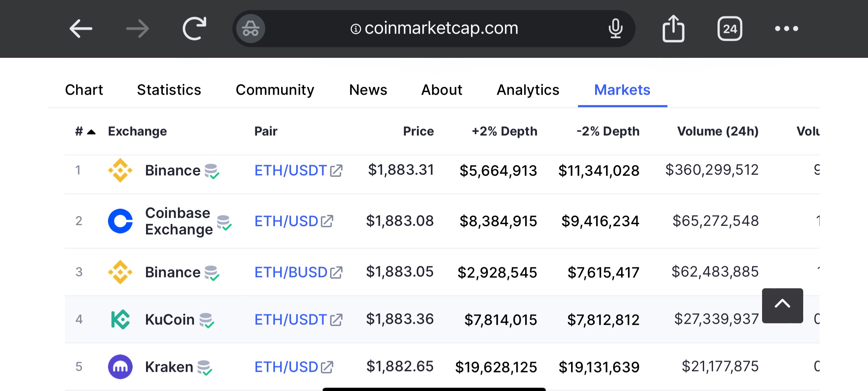Sort table by Price header
Screen dimensions: 868x391
418,132
